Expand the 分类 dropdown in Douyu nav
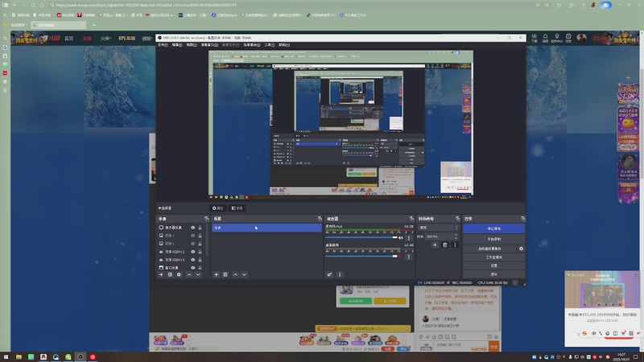644x362 pixels. (x=105, y=38)
